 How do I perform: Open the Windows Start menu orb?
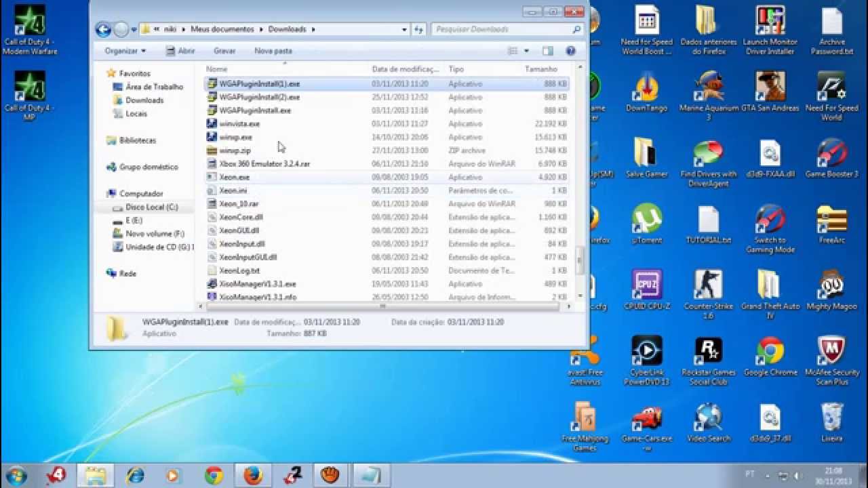[16, 474]
